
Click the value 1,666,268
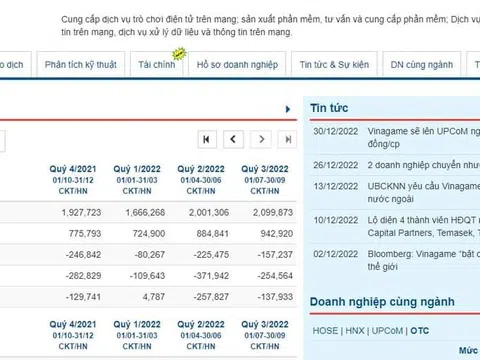point(145,212)
